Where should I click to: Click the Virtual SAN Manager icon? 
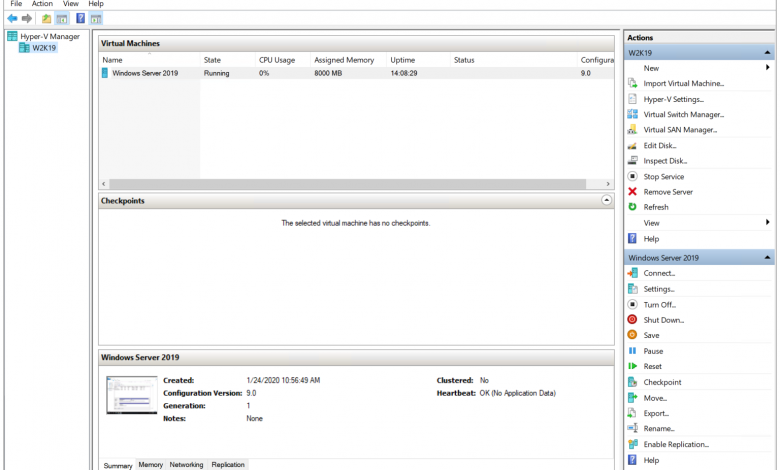coord(632,129)
